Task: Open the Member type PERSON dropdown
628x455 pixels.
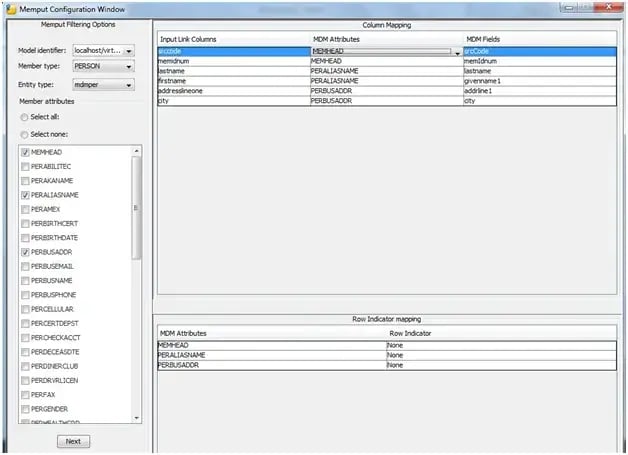Action: click(103, 66)
